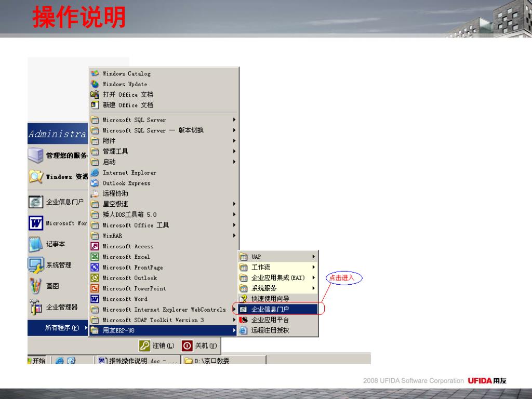Click the 开始 Start button
532x399 pixels.
pos(37,361)
